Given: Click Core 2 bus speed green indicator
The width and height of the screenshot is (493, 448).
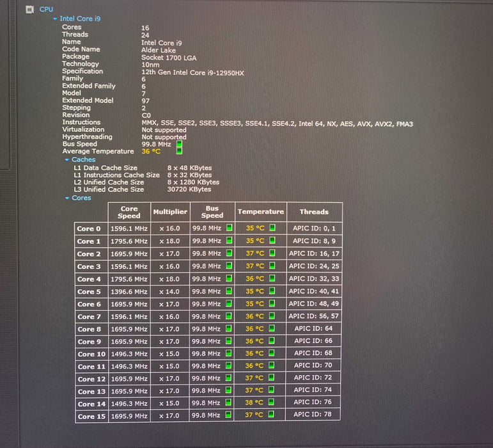Looking at the screenshot, I should 229,253.
